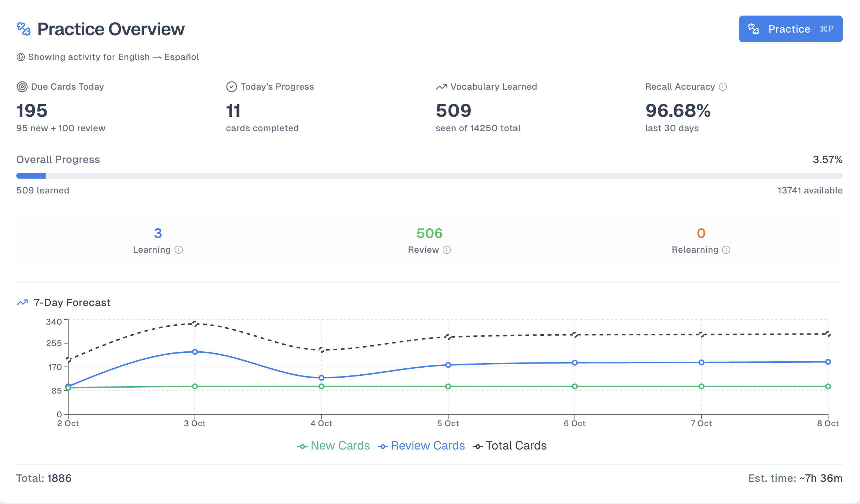860x504 pixels.
Task: Click the info icon next to Learning
Action: point(179,250)
